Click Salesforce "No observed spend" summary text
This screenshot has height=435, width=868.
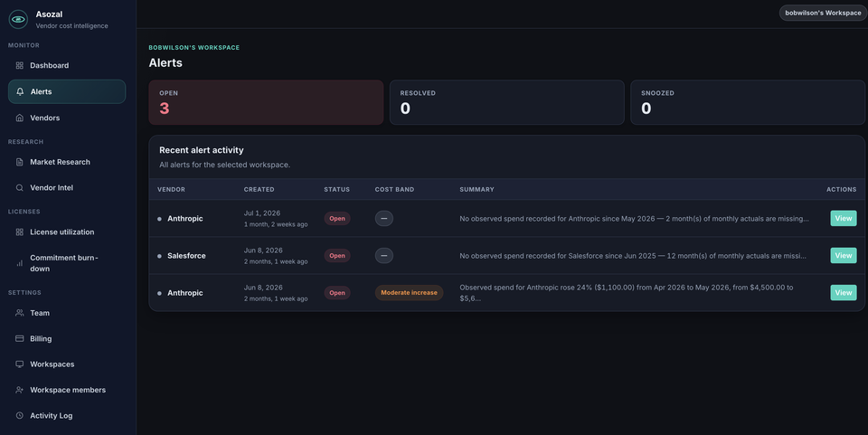point(633,256)
